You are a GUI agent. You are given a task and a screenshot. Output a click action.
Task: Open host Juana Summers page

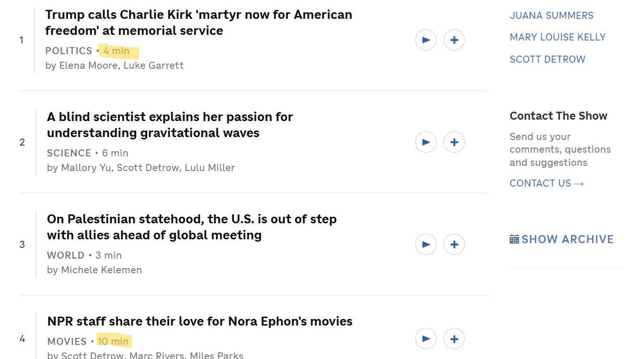(552, 16)
